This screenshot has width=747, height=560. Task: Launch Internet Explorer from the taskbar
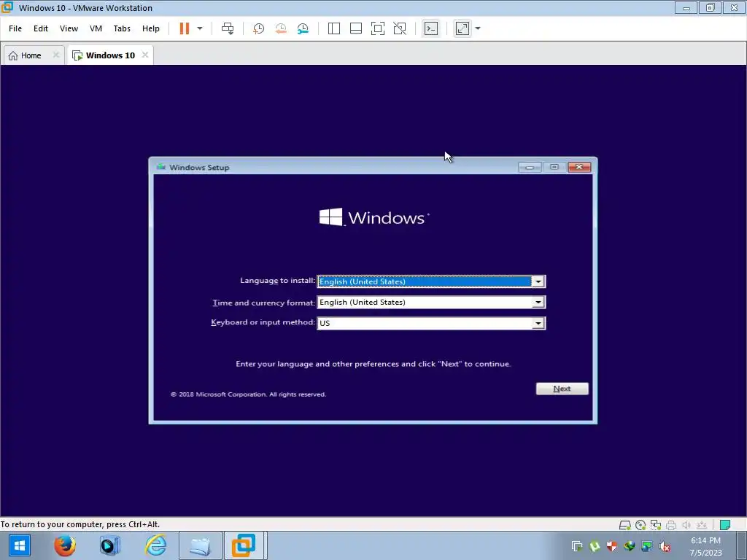point(155,545)
